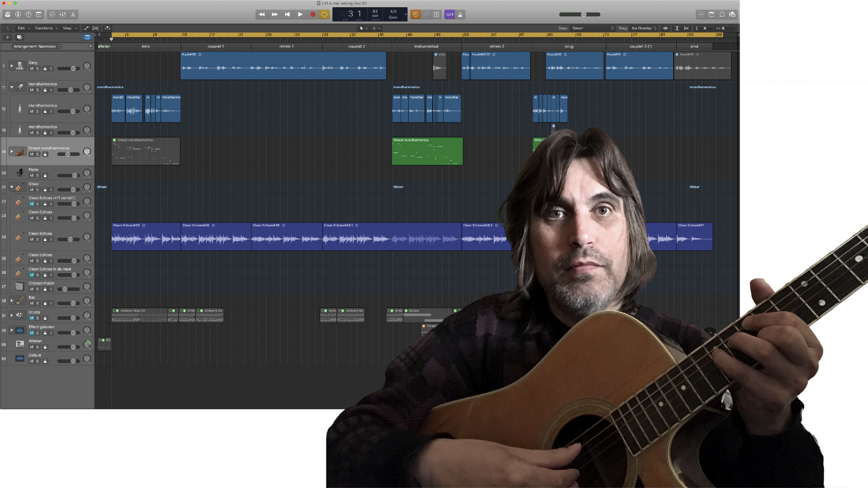This screenshot has width=868, height=488.
Task: Toggle the purple count-in 1234 button
Action: 449,14
